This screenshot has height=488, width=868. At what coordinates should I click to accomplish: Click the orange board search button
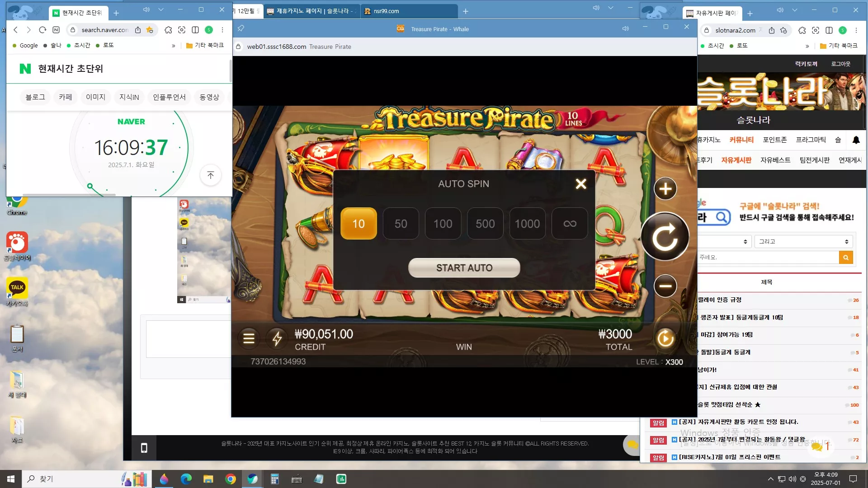pyautogui.click(x=846, y=258)
